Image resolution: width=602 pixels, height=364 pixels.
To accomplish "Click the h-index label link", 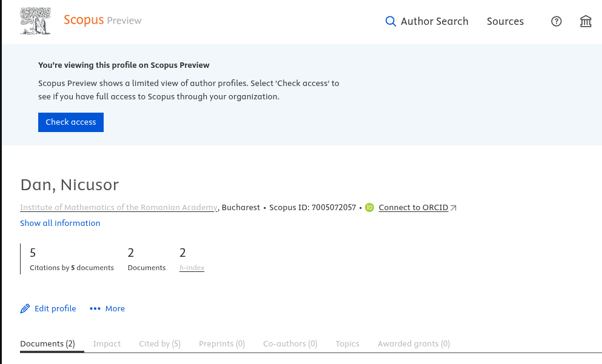I will click(192, 268).
